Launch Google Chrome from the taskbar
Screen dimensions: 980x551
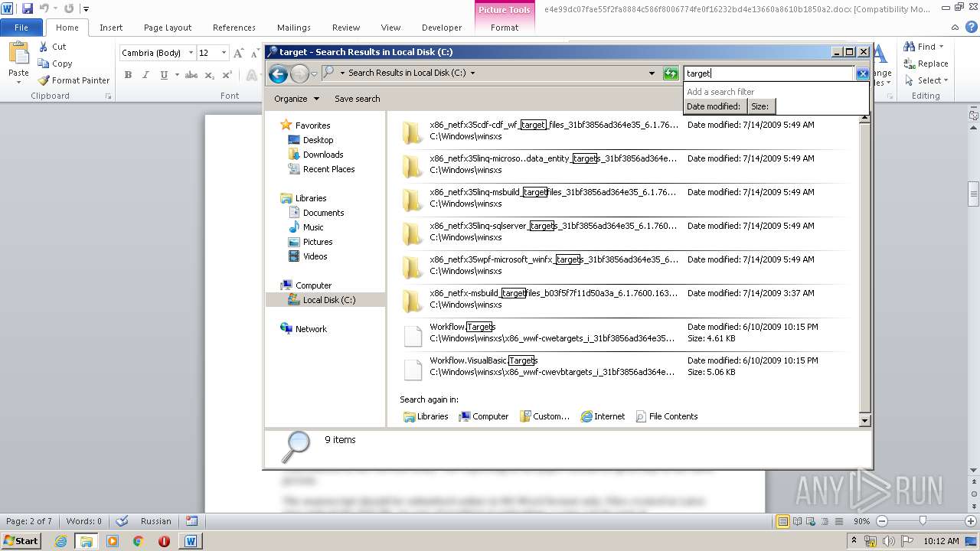pyautogui.click(x=139, y=541)
